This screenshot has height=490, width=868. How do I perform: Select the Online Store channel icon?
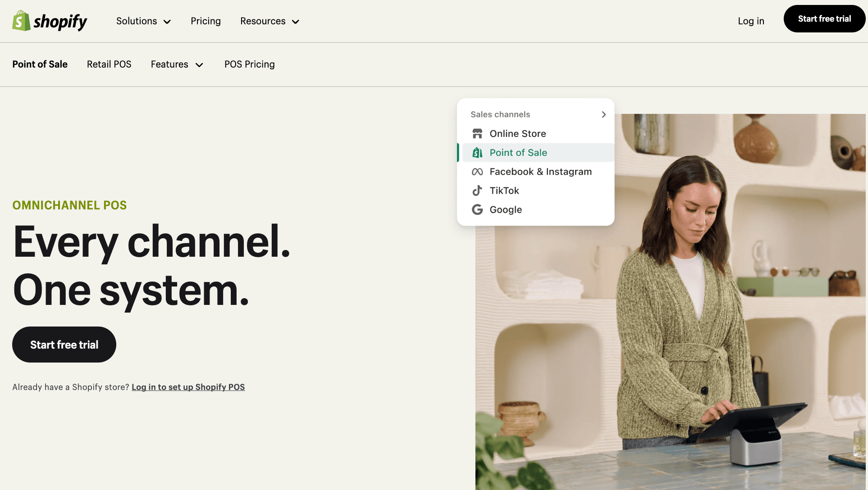tap(477, 133)
